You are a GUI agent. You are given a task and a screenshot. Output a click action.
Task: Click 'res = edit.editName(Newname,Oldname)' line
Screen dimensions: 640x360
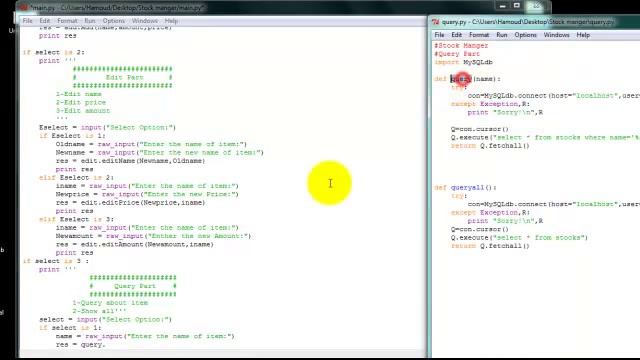pos(131,161)
